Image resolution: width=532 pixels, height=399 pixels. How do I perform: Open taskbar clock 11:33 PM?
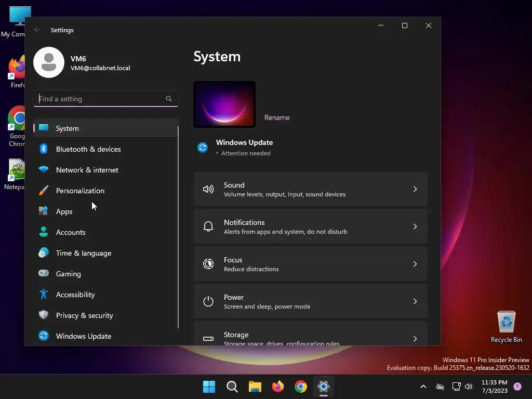tap(495, 387)
